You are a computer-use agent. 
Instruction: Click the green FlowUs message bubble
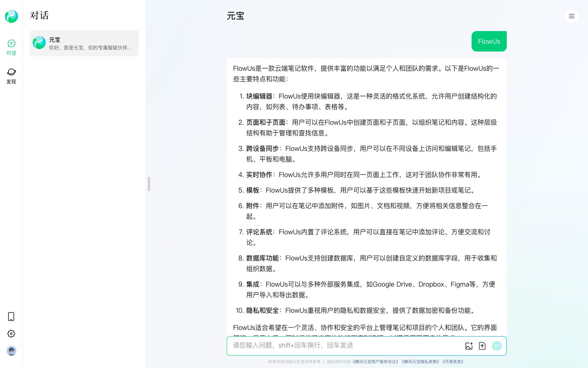(489, 41)
